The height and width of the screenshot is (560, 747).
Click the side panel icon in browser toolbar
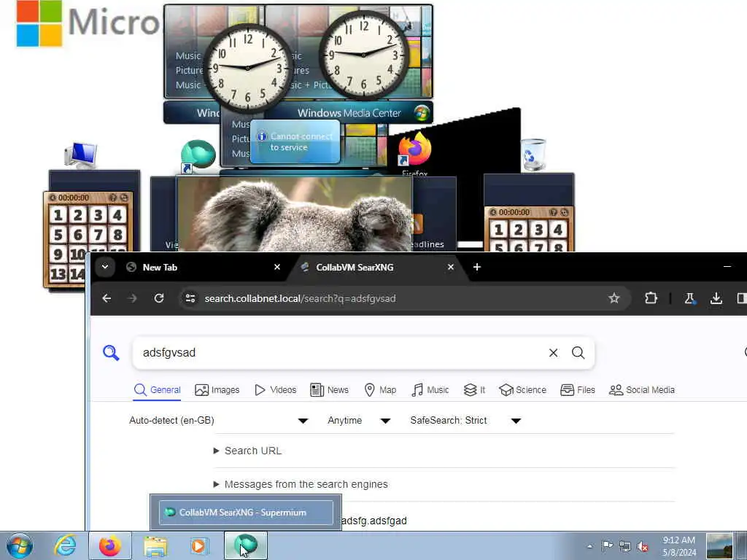(x=741, y=298)
